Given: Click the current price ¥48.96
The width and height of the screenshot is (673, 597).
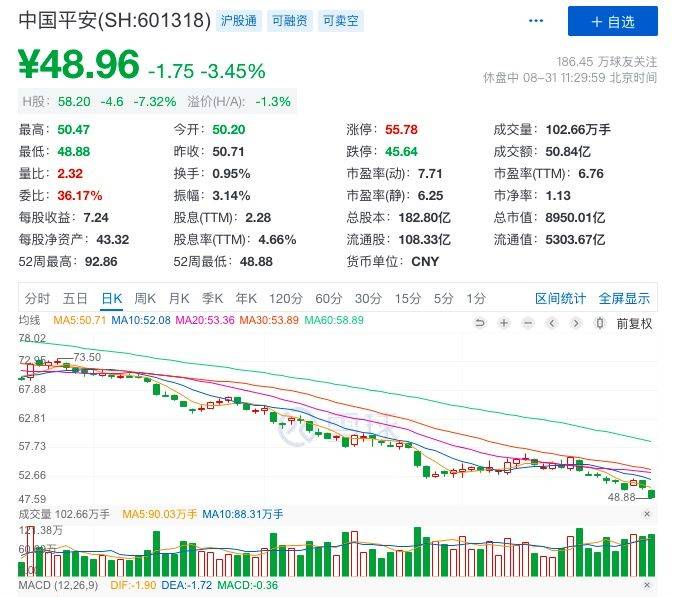Looking at the screenshot, I should pyautogui.click(x=79, y=64).
